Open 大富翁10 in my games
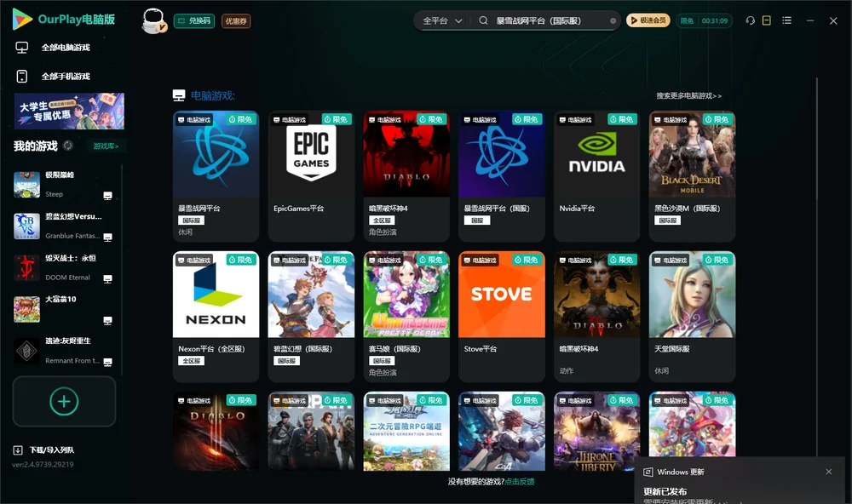 [62, 309]
